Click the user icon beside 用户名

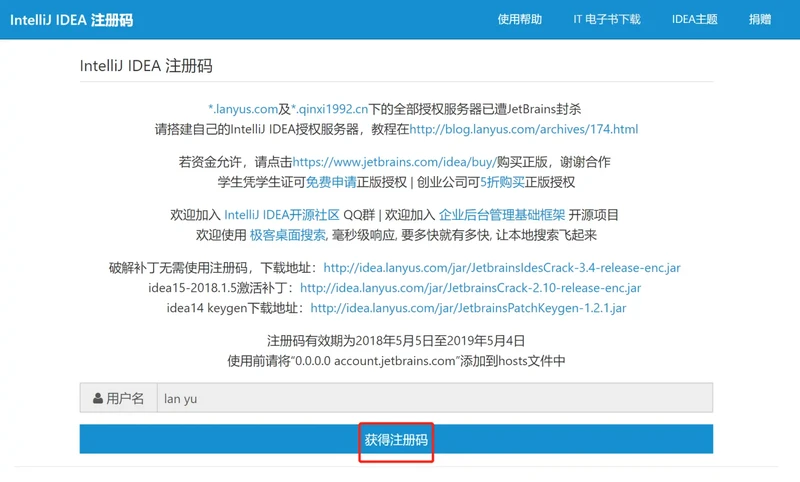(98, 399)
